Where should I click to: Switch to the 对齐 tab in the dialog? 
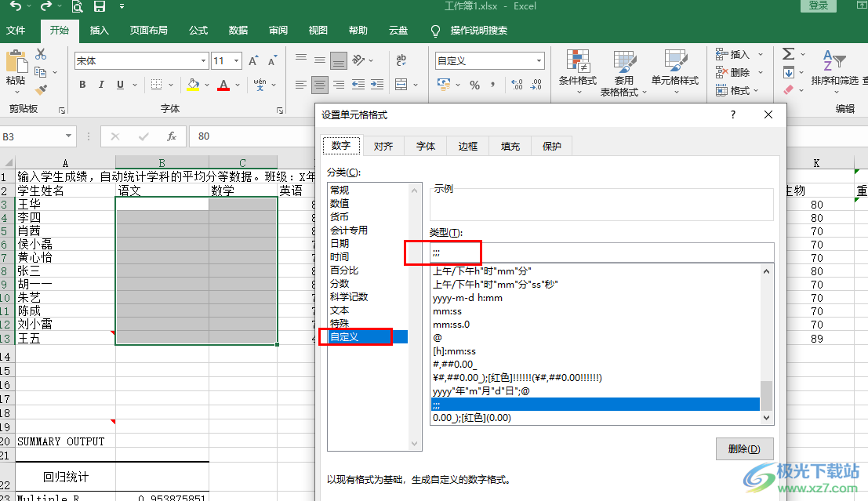click(x=383, y=146)
